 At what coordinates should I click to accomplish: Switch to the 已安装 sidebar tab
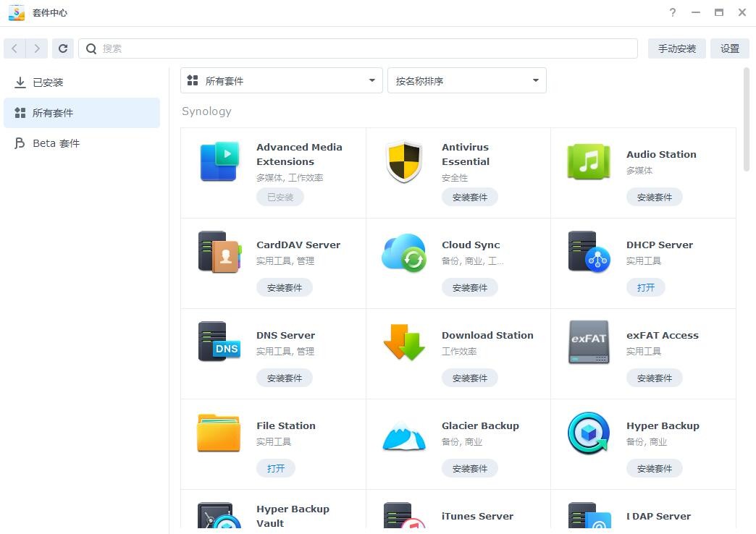click(48, 82)
